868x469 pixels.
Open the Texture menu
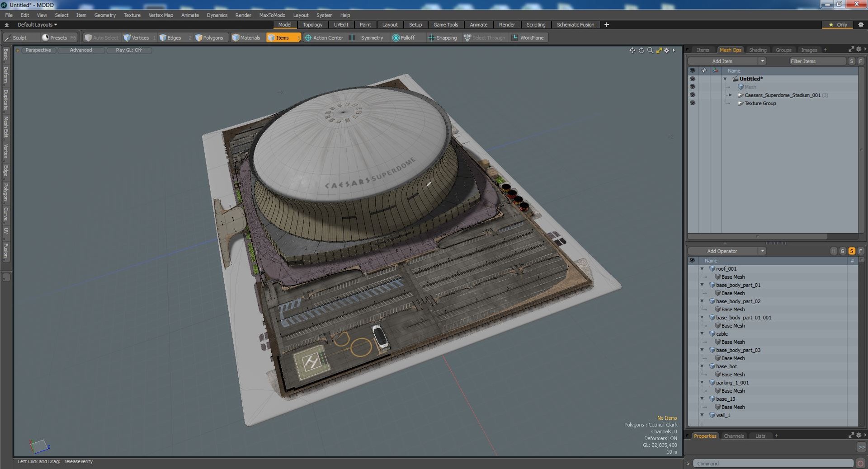132,15
